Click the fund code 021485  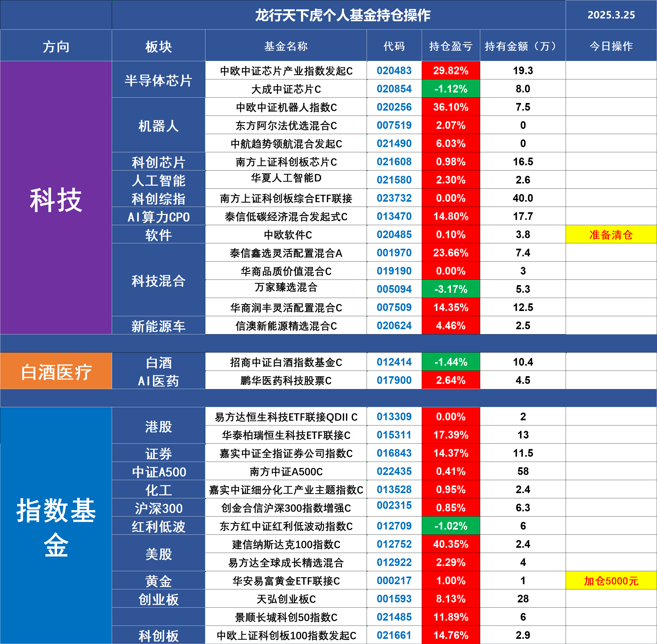click(x=394, y=617)
